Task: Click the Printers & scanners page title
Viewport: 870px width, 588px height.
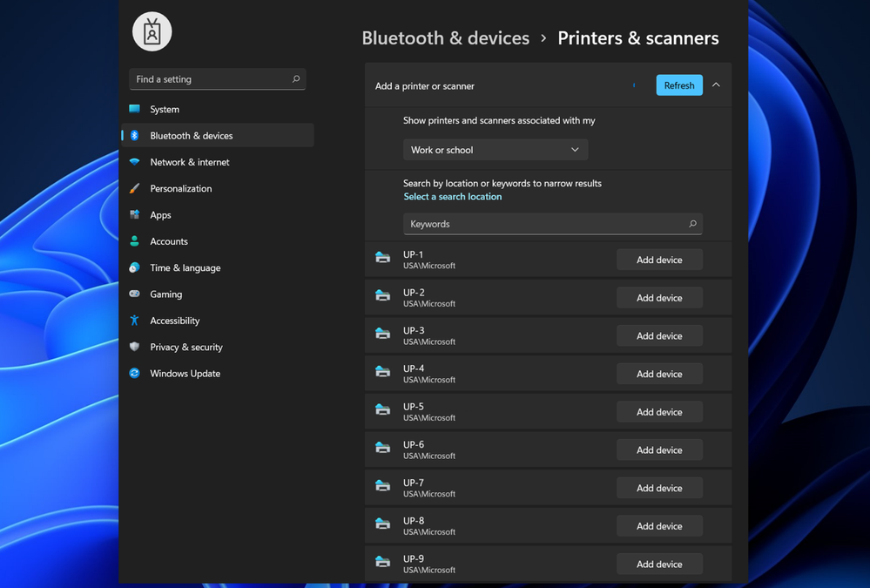Action: [x=638, y=37]
